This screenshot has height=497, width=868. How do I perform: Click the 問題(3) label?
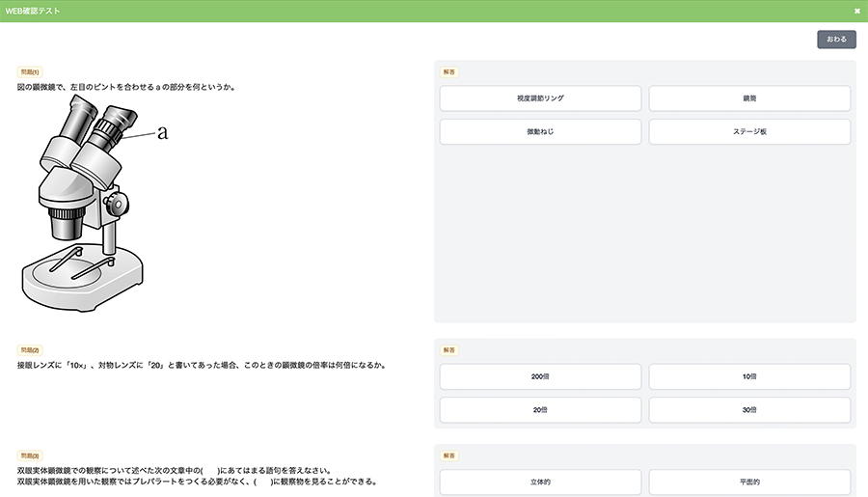30,456
